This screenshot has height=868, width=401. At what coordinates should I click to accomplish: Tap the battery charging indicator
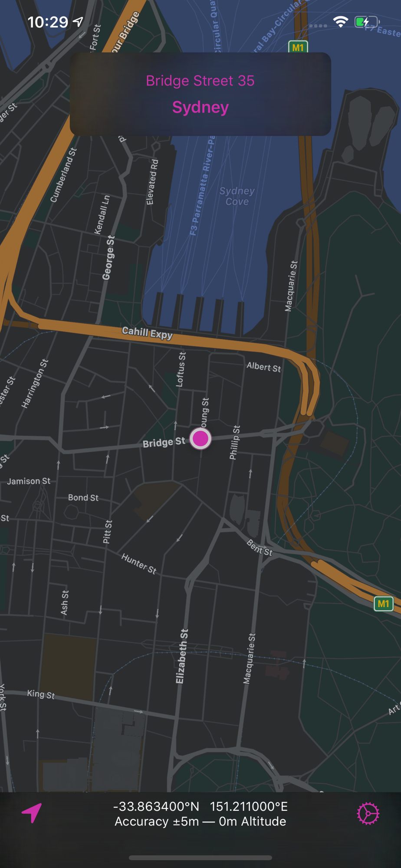367,22
